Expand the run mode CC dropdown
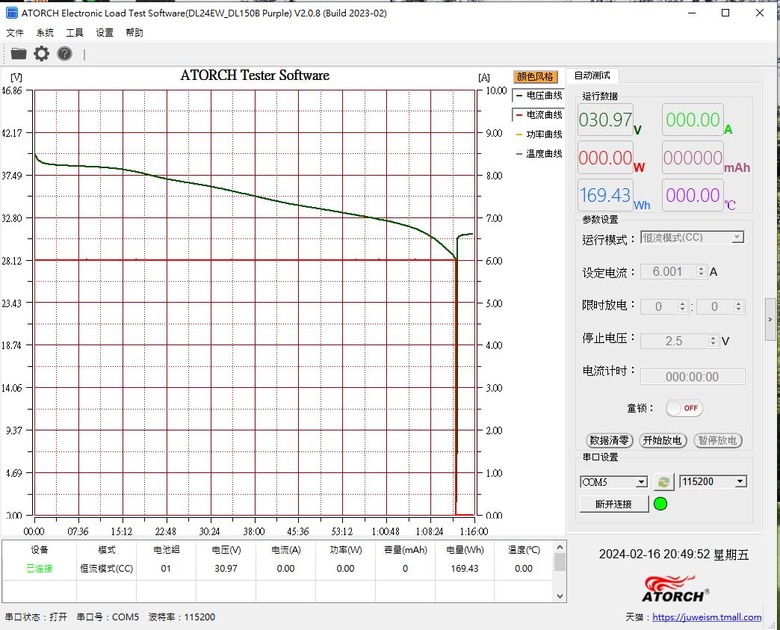This screenshot has width=780, height=630. point(738,237)
